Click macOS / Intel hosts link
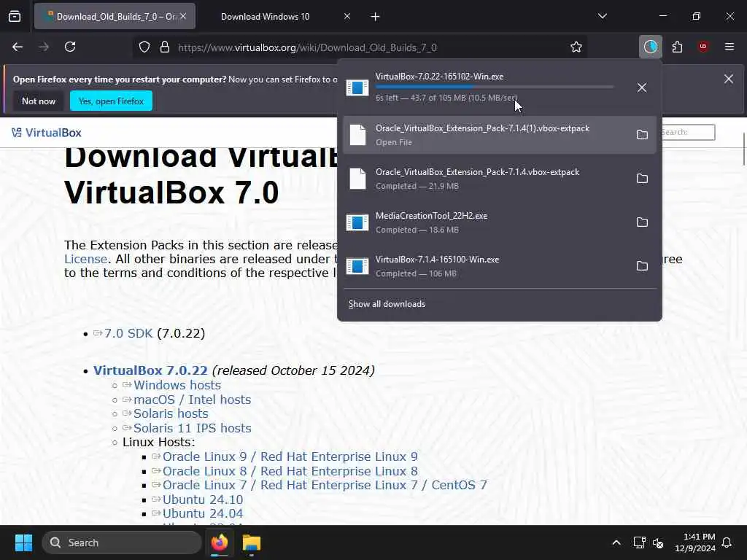This screenshot has width=747, height=560. [192, 400]
